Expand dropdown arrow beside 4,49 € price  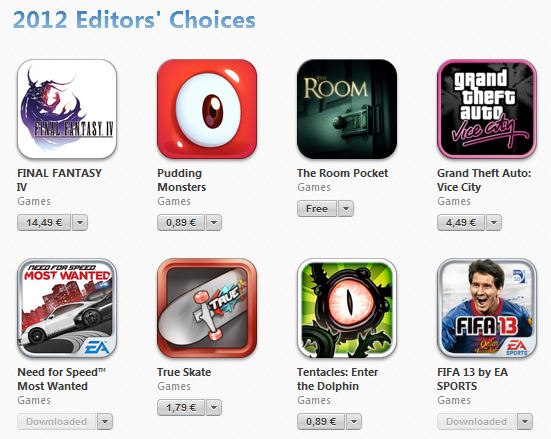click(494, 222)
